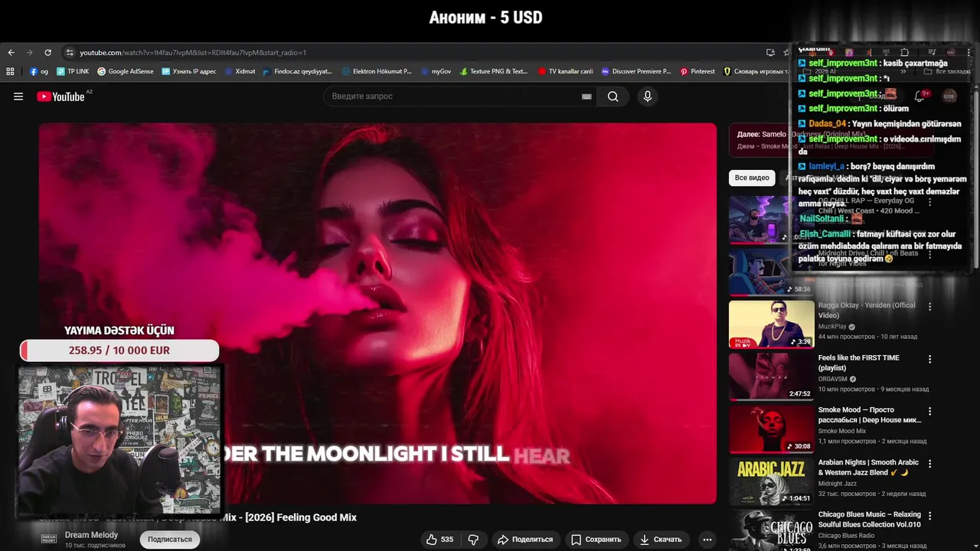Go back using browser back arrow
Viewport: 980px width, 551px height.
coord(11,53)
